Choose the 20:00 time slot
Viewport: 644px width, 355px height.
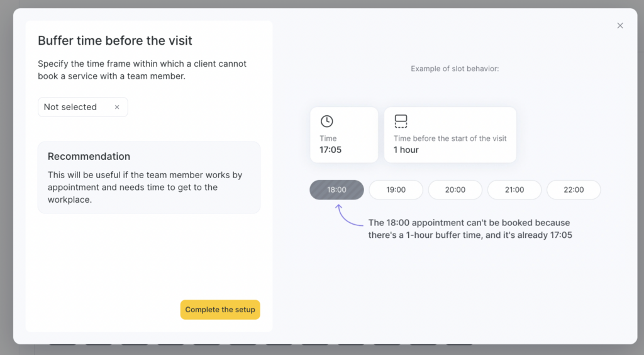[x=455, y=189]
